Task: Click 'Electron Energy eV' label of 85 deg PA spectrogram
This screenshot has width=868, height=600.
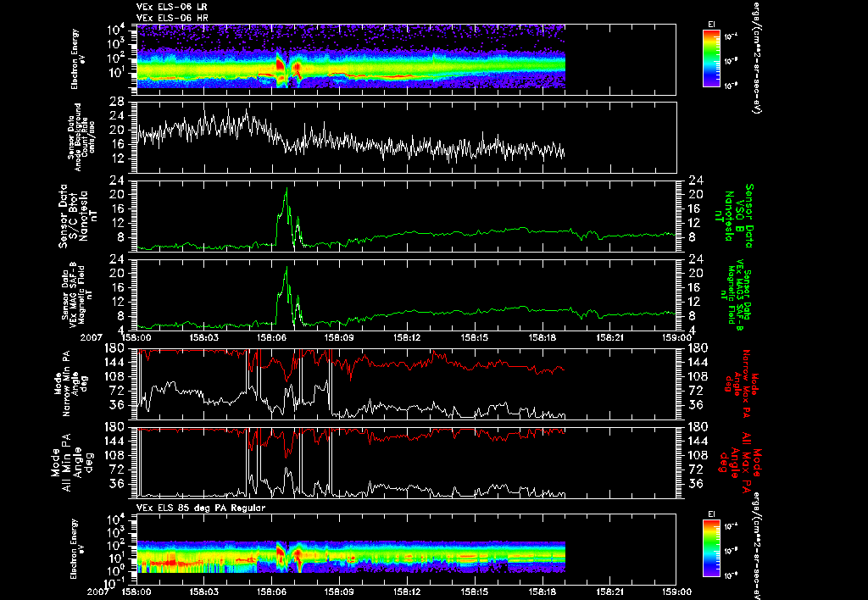Action: [78, 549]
